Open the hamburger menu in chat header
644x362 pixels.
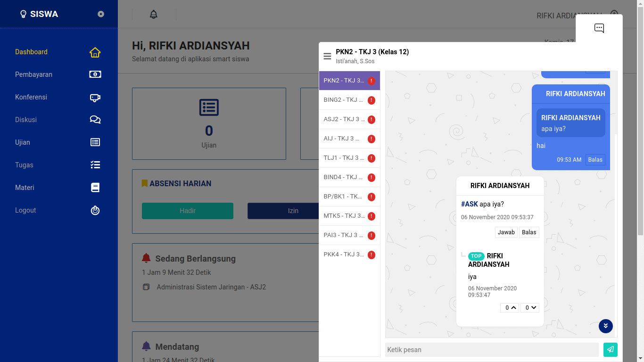(x=327, y=57)
